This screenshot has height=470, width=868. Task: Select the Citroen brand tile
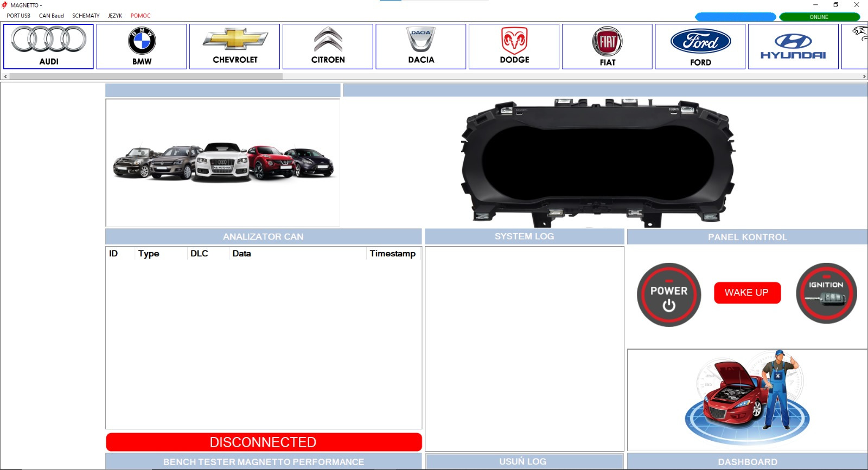point(328,47)
